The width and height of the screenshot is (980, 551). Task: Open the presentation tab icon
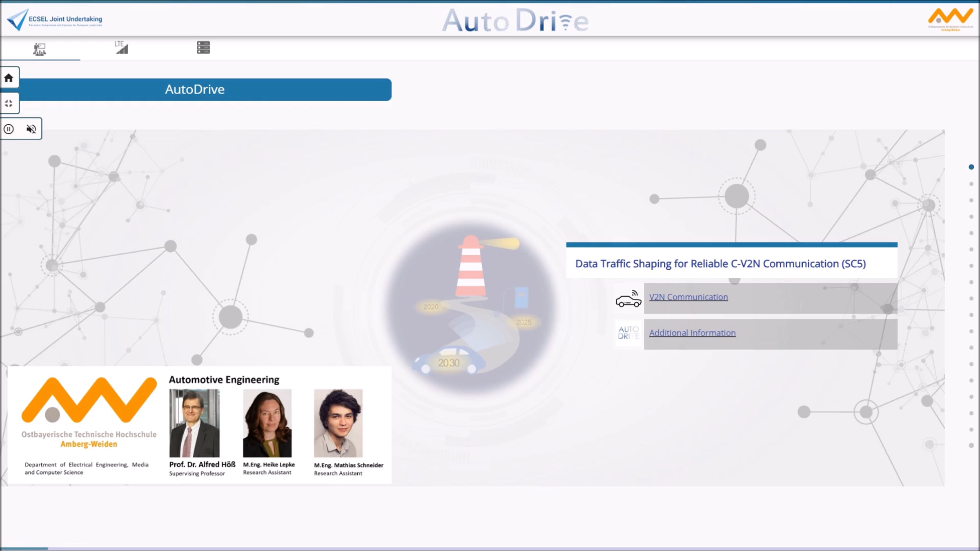click(40, 49)
